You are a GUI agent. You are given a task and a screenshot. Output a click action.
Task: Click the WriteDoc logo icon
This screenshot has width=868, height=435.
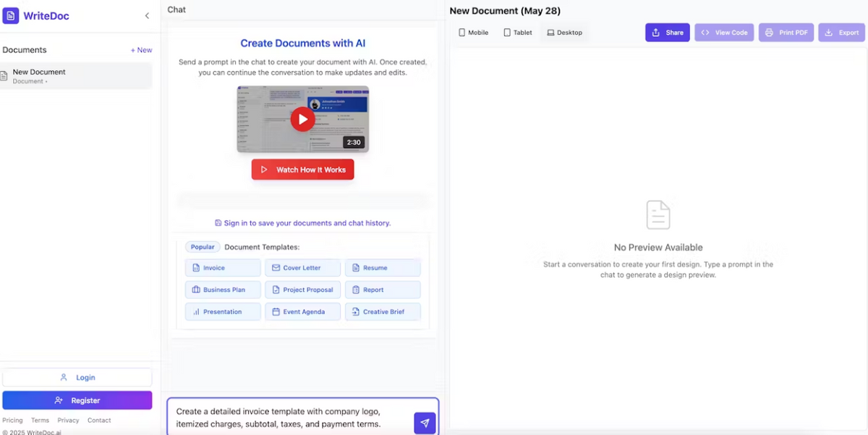(10, 15)
